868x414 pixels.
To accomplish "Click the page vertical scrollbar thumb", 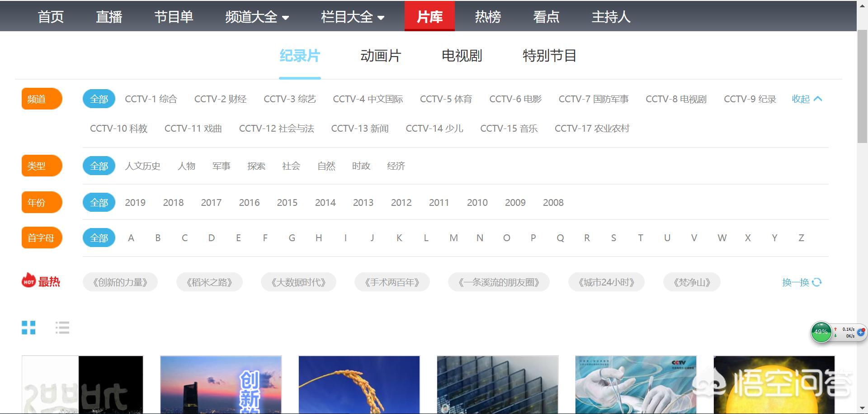I will 862,87.
